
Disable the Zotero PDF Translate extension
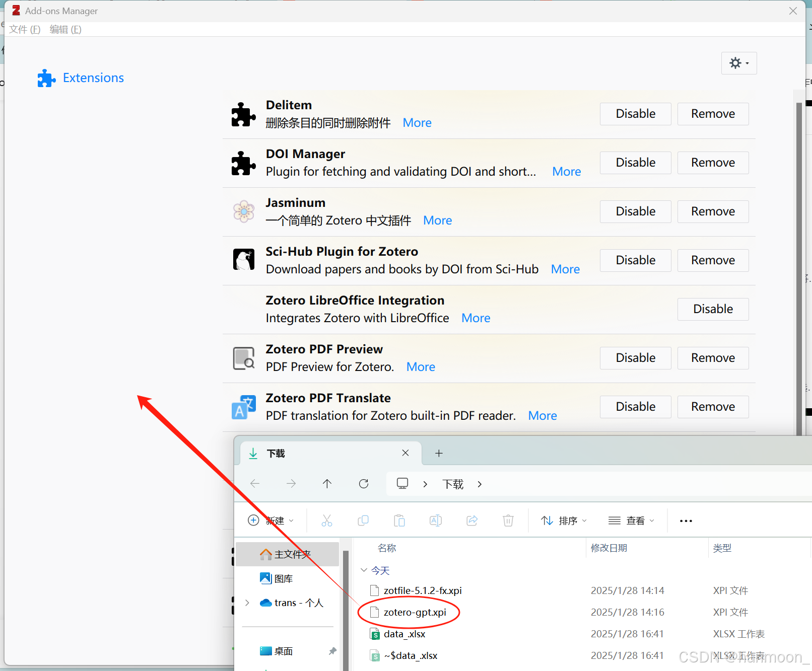(636, 407)
